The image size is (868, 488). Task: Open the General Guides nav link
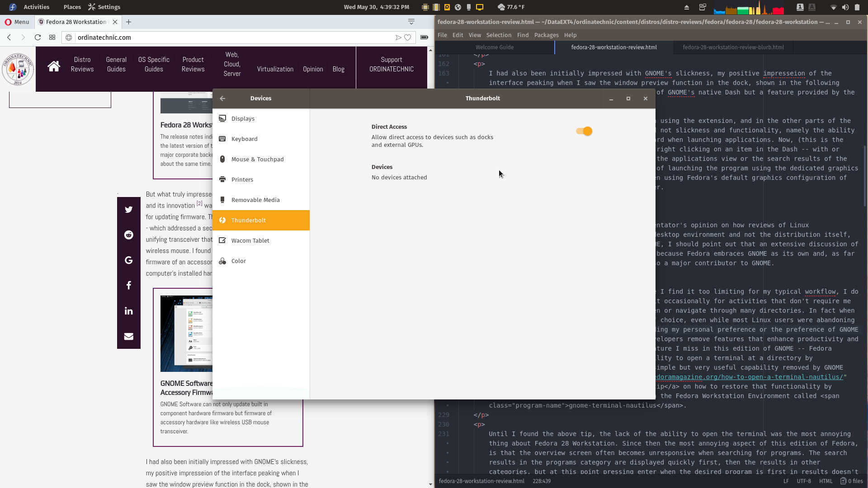[x=116, y=64]
